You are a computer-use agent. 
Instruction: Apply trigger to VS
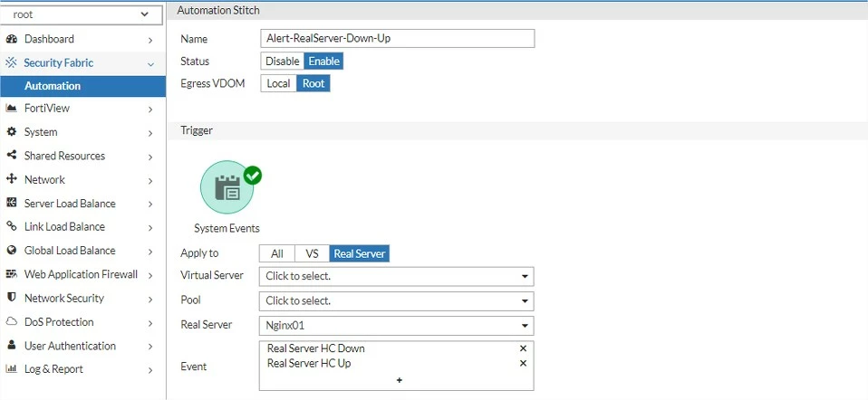click(313, 254)
